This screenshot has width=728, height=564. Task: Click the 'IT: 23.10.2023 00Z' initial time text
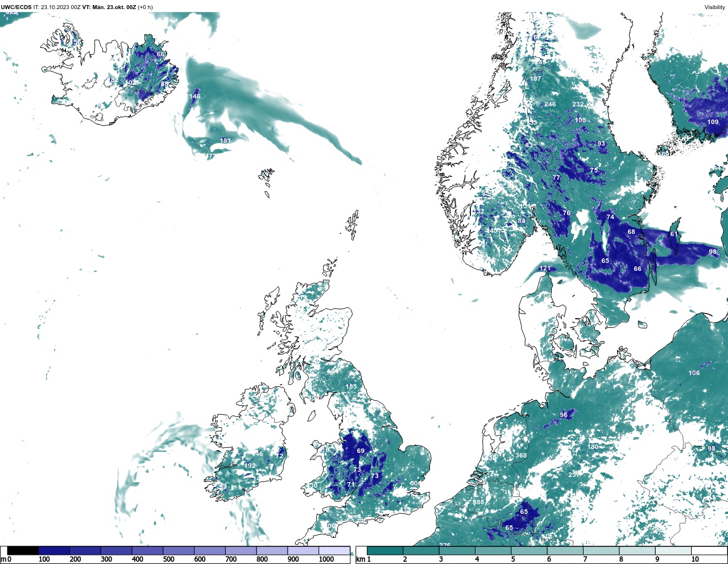point(57,7)
